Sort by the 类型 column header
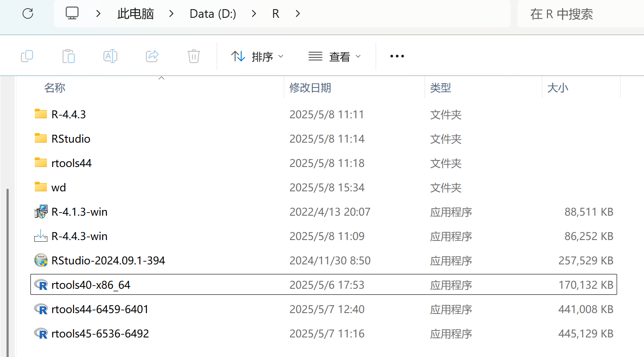Image resolution: width=644 pixels, height=357 pixels. click(441, 88)
